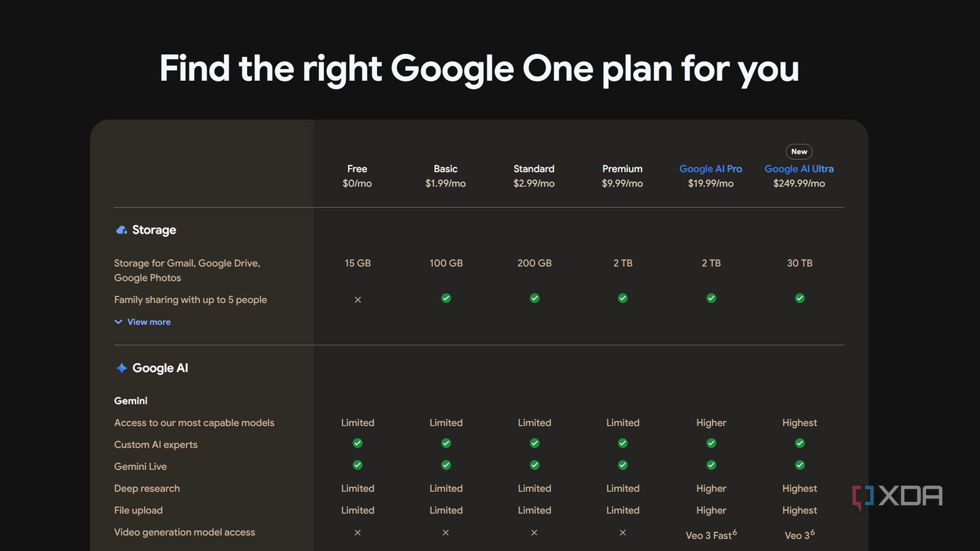Select the Google AI Ultra plan header

click(799, 169)
